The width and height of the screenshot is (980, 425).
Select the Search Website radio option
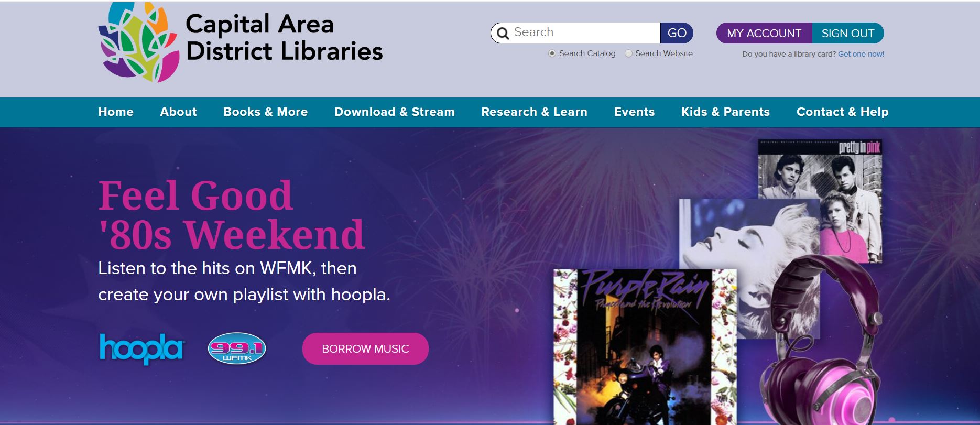[x=628, y=53]
